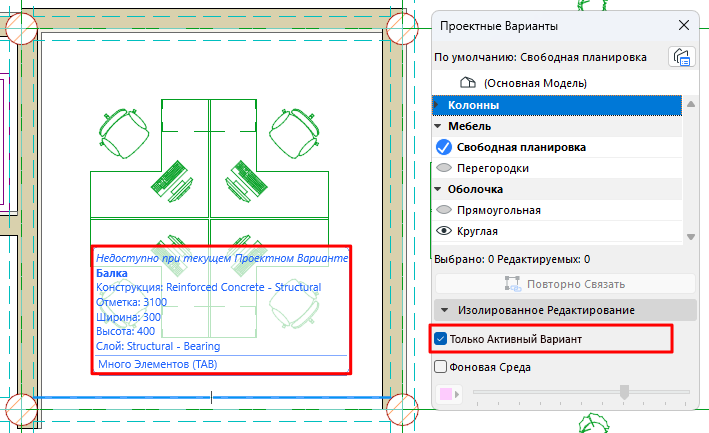
Task: Click the bottom-right round column
Action: [x=402, y=409]
